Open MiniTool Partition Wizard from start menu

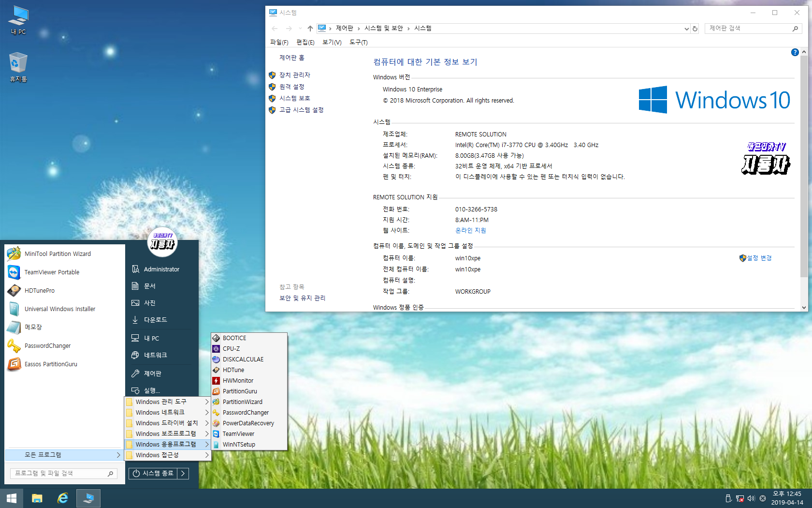[65, 254]
